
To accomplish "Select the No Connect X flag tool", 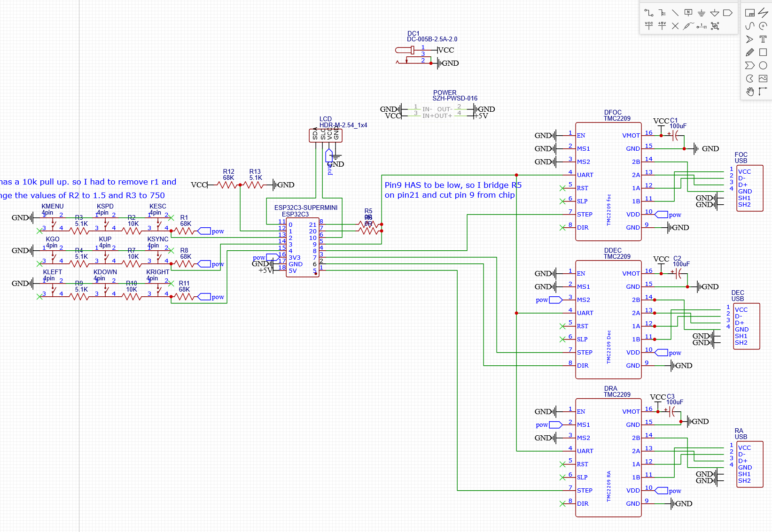I will pos(675,26).
